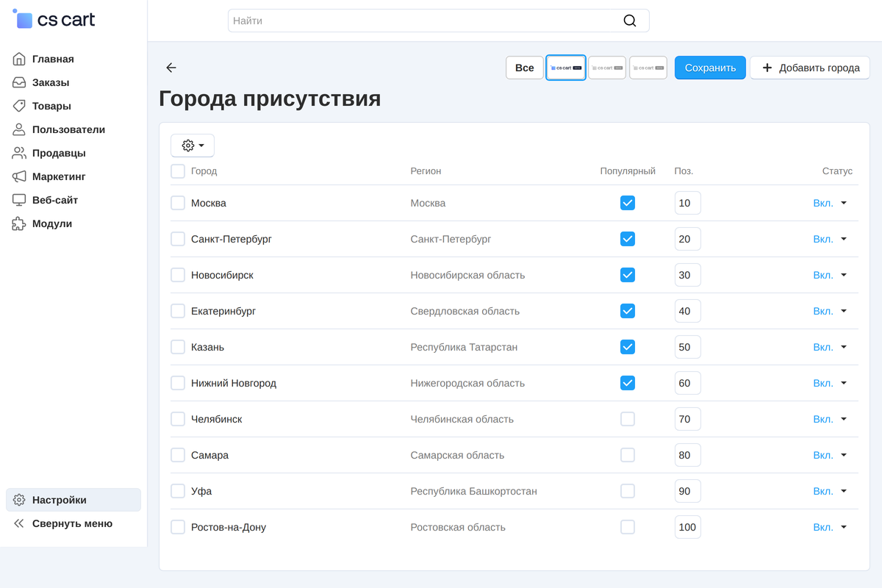Click Свернуть меню label
This screenshot has height=588, width=882.
(x=72, y=523)
